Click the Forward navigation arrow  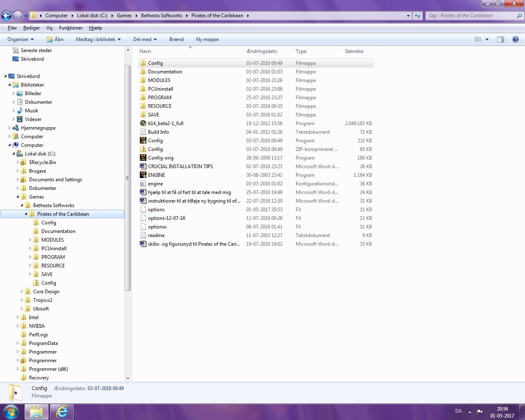pyautogui.click(x=18, y=16)
